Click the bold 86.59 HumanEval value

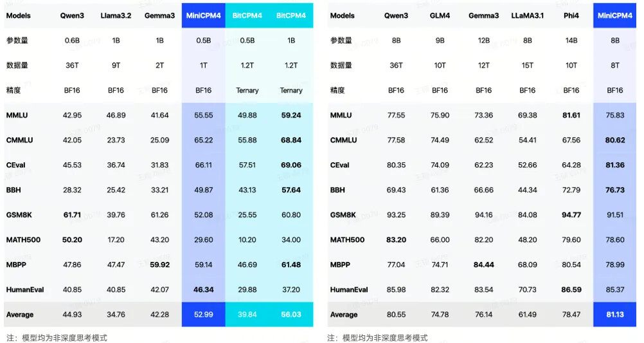click(571, 290)
